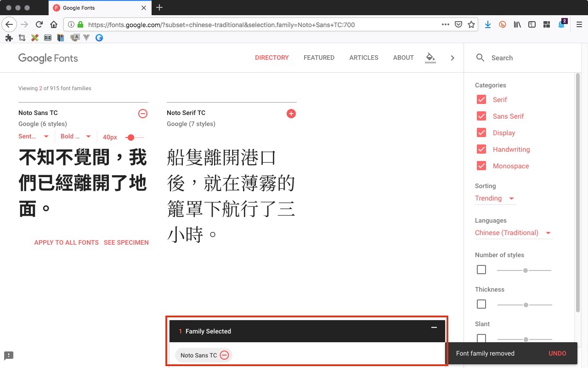Select the Google Fonts browser tab

[x=99, y=8]
